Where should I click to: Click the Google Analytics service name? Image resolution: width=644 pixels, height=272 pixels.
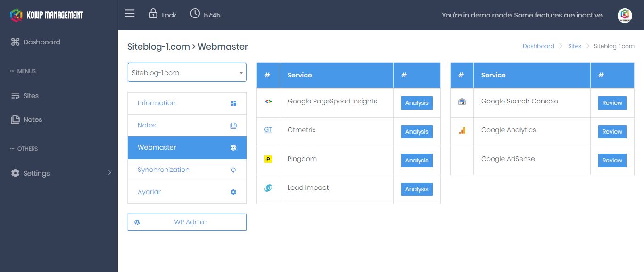[x=509, y=130]
